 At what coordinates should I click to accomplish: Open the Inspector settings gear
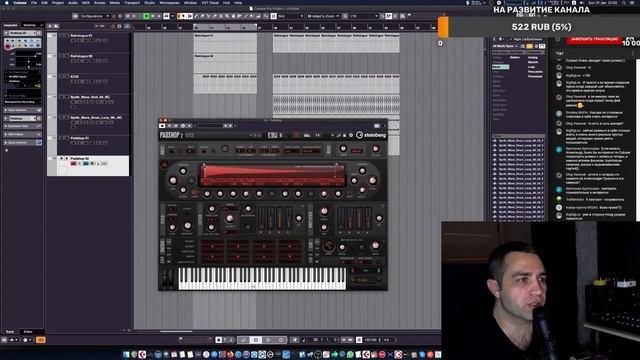[x=6, y=150]
